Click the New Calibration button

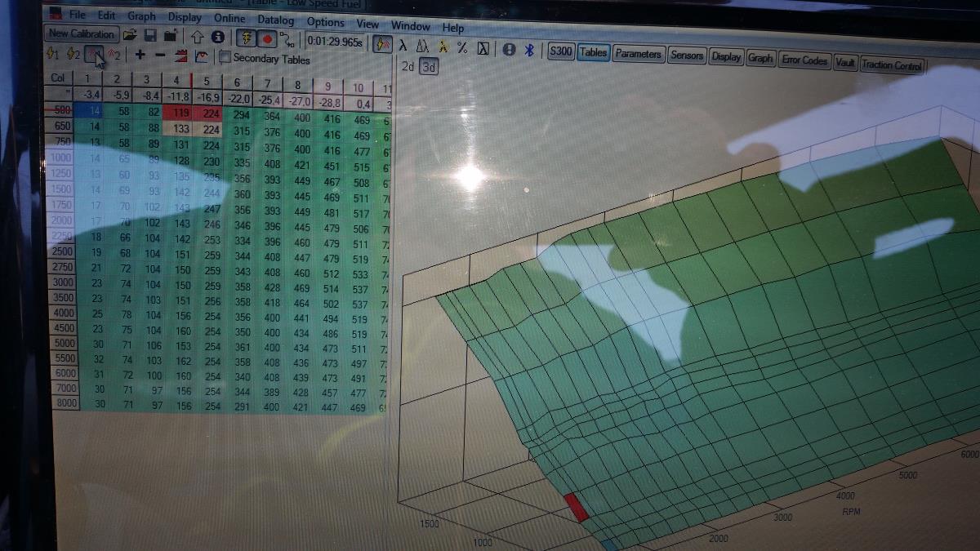(x=81, y=33)
